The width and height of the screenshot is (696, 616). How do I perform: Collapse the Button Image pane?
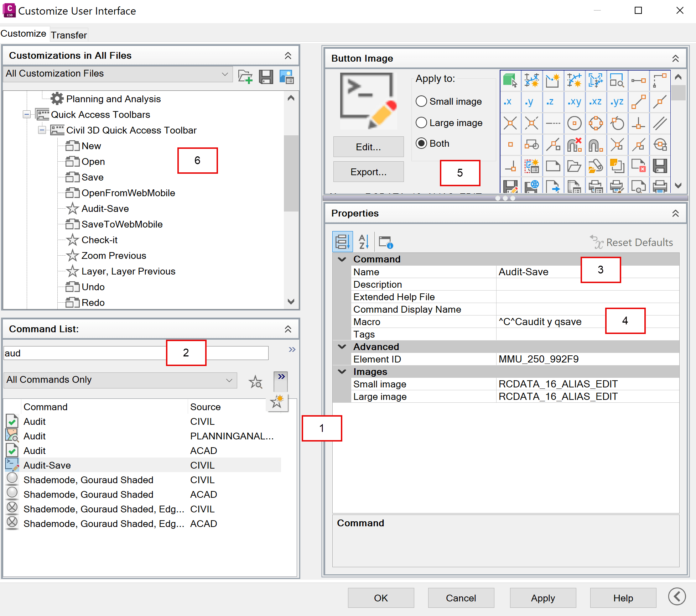[675, 59]
